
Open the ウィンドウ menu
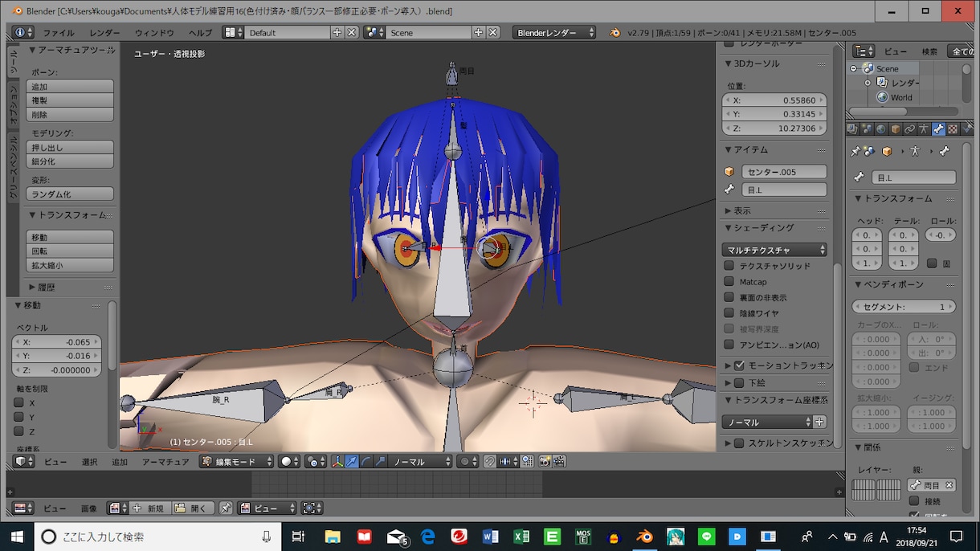point(154,33)
